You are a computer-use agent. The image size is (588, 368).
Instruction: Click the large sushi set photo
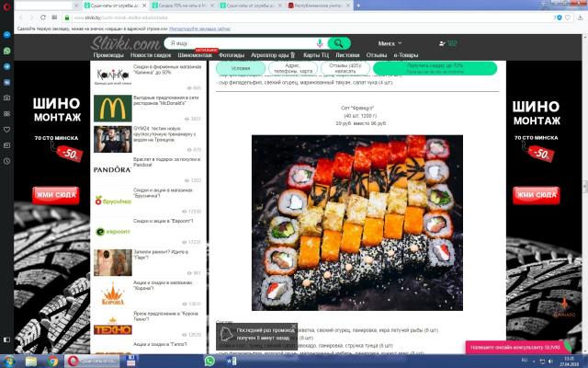[x=357, y=223]
